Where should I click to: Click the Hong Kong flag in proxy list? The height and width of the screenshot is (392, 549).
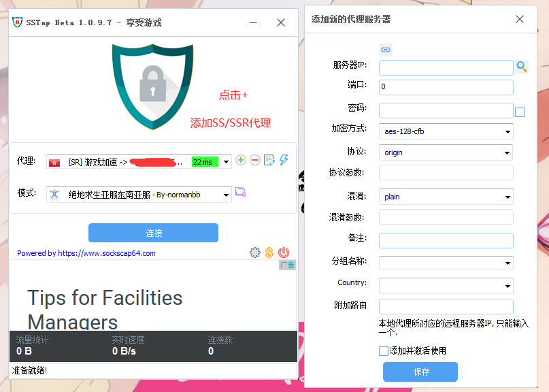pos(54,163)
